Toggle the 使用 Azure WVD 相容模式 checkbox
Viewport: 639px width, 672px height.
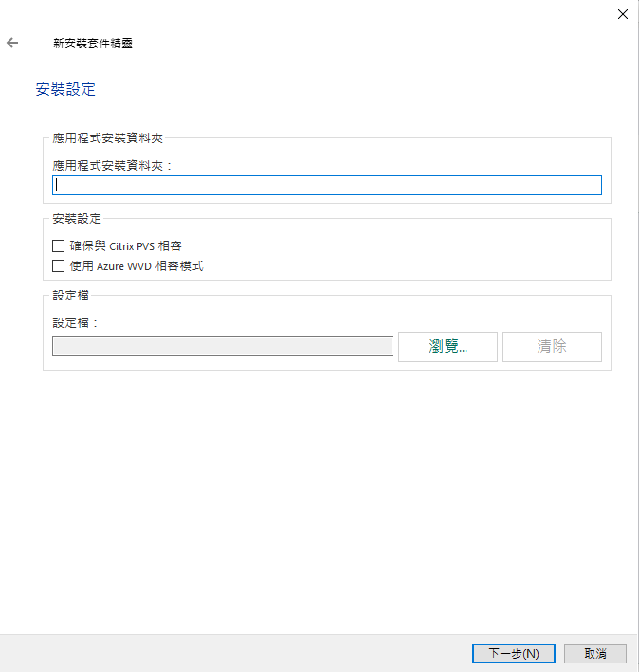[x=59, y=266]
